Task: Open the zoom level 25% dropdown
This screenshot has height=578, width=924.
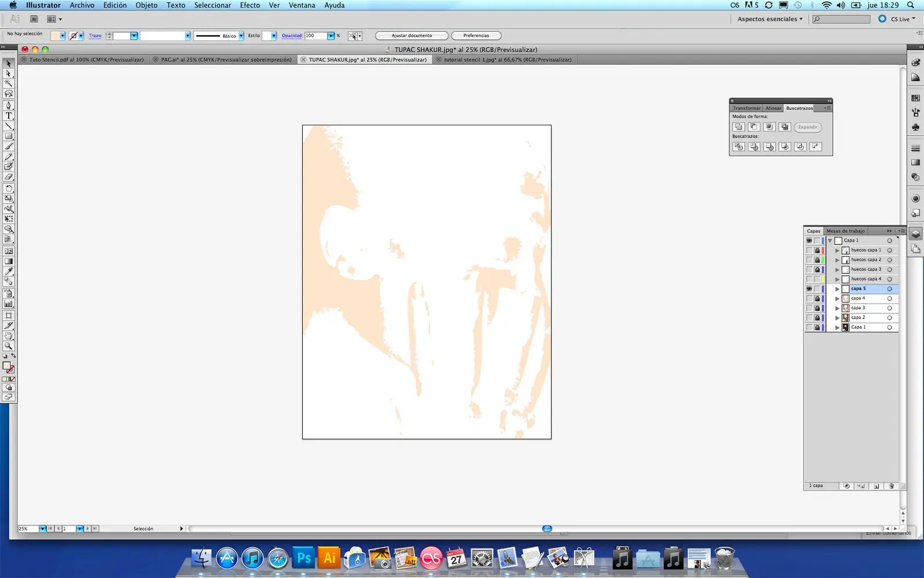Action: tap(42, 529)
